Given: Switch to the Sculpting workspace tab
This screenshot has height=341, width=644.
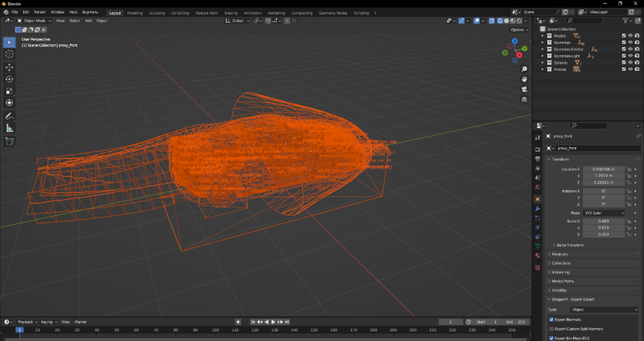Looking at the screenshot, I should [x=157, y=13].
